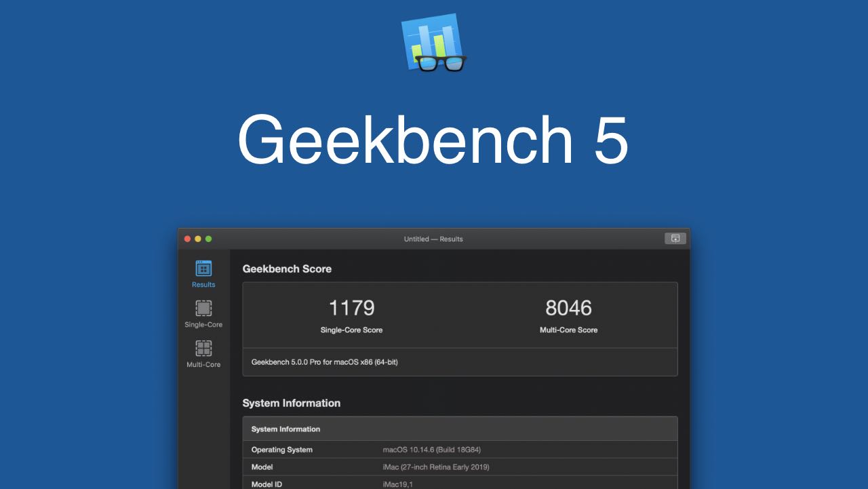Click the Single-Core Score label
The image size is (868, 489).
pyautogui.click(x=351, y=330)
